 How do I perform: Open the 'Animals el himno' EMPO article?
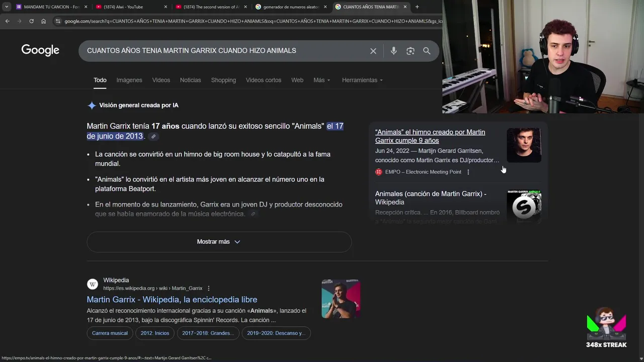tap(430, 136)
